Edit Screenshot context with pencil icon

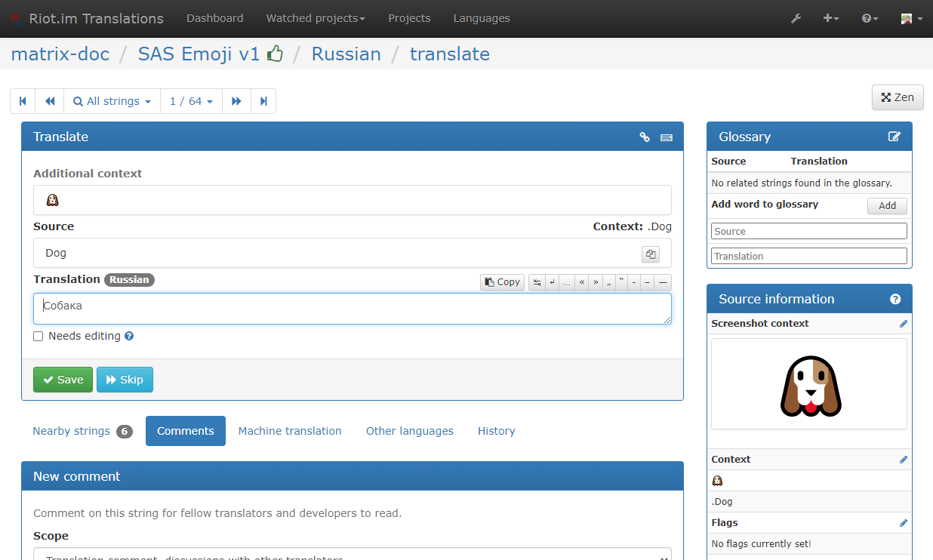(x=904, y=324)
